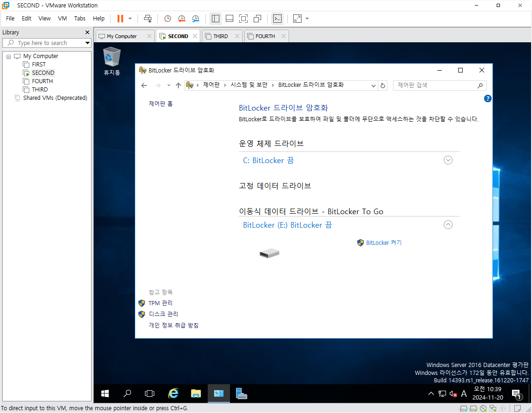The height and width of the screenshot is (413, 532).
Task: Select FOURTH in the Library tree
Action: tap(42, 81)
